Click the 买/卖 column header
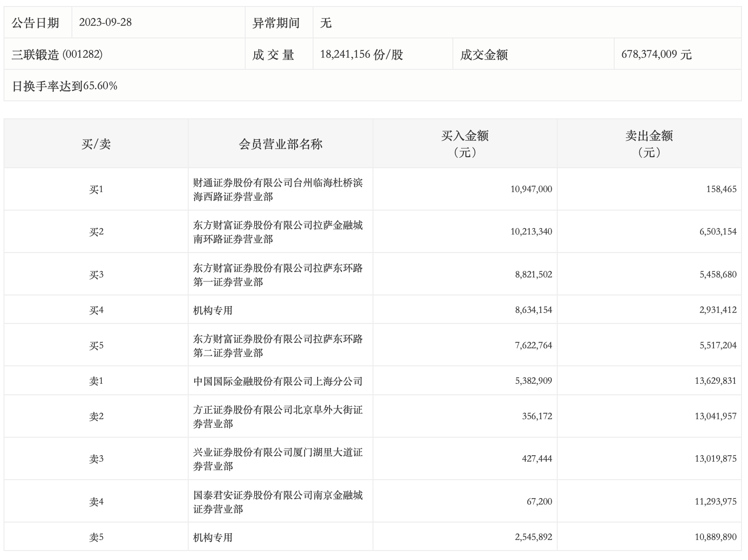The width and height of the screenshot is (748, 560). pos(96,144)
